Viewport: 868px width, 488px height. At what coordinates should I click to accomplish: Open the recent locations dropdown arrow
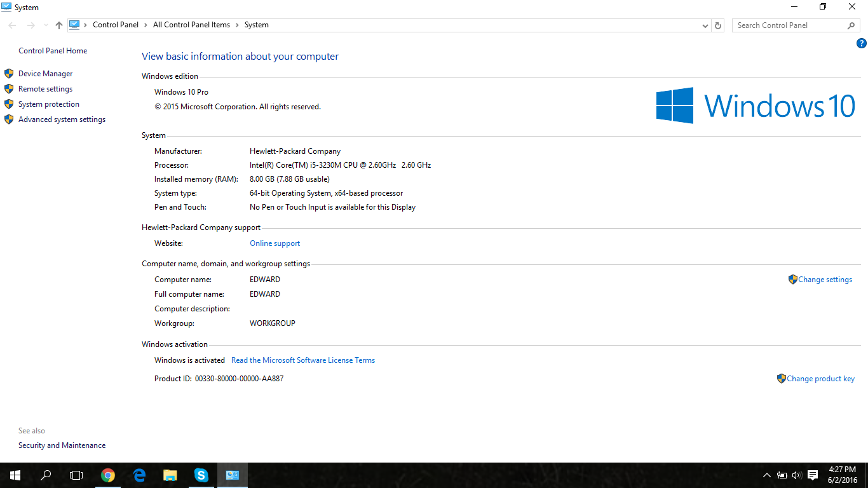[45, 25]
